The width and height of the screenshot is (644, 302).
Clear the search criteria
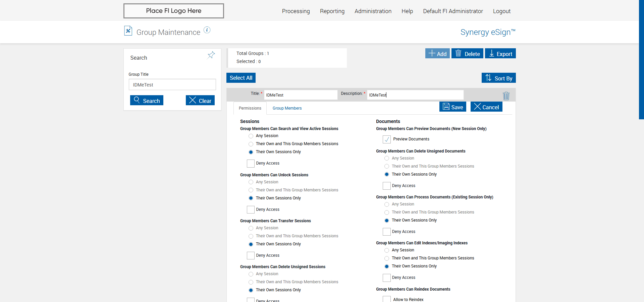(200, 101)
